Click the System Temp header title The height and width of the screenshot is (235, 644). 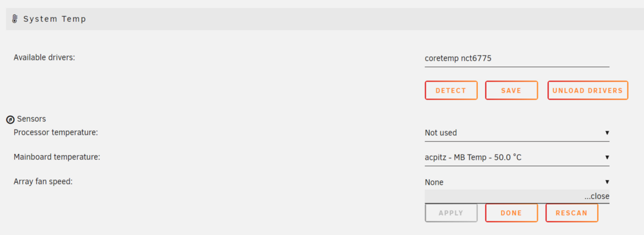pos(55,19)
